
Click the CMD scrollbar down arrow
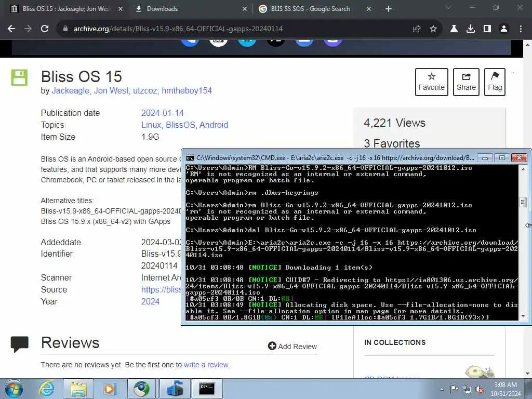(523, 316)
